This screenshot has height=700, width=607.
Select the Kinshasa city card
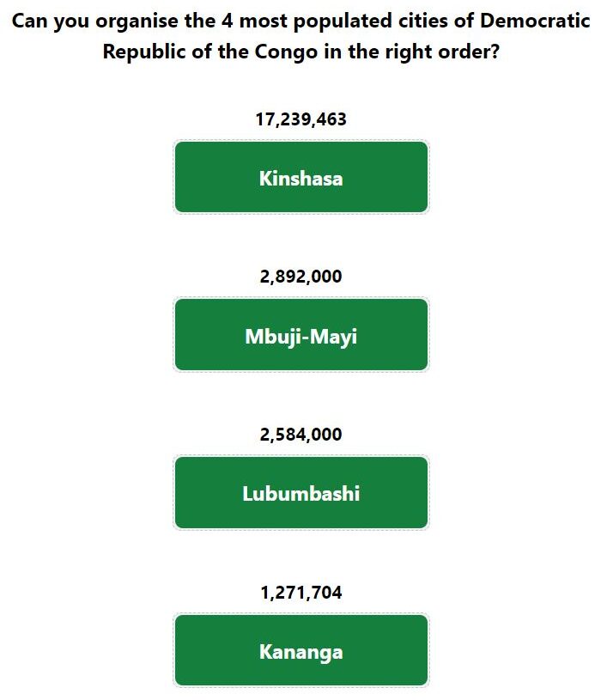click(301, 177)
